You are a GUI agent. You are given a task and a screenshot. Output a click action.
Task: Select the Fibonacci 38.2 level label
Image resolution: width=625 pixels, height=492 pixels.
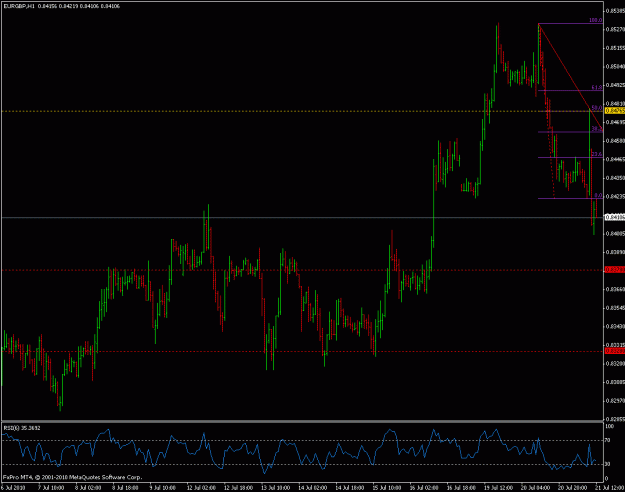pos(597,129)
